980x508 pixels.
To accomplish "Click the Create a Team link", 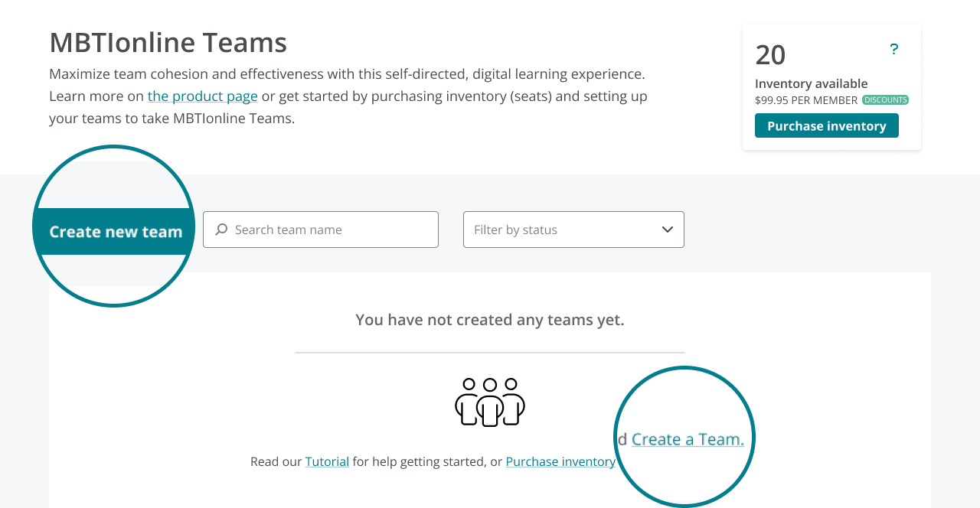I will point(688,439).
